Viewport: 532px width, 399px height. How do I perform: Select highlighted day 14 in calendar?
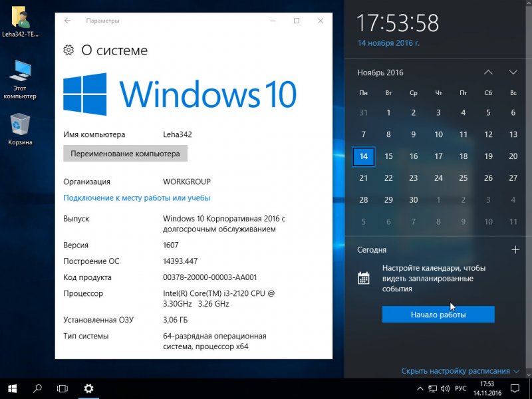[363, 156]
